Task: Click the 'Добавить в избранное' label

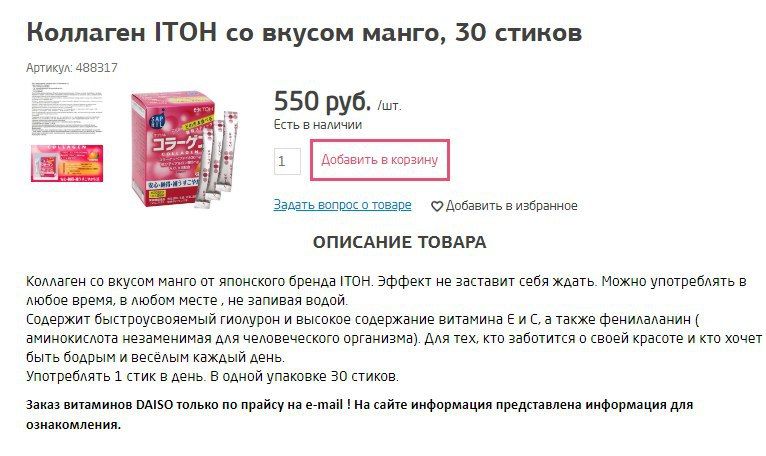Action: tap(511, 206)
